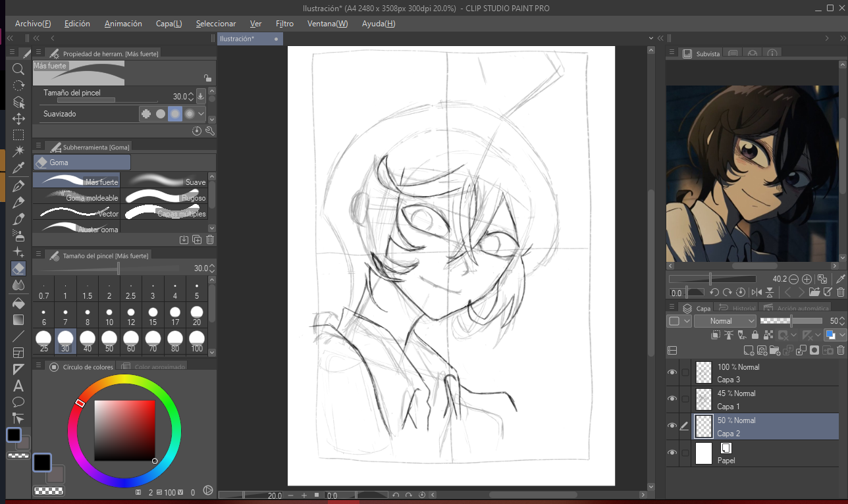
Task: Select the Auto select magic wand tool
Action: (18, 151)
